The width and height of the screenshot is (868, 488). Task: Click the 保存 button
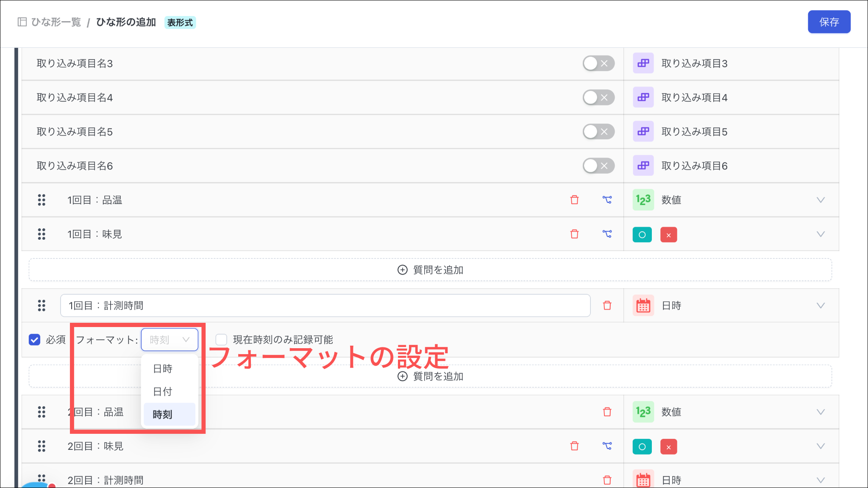tap(829, 22)
